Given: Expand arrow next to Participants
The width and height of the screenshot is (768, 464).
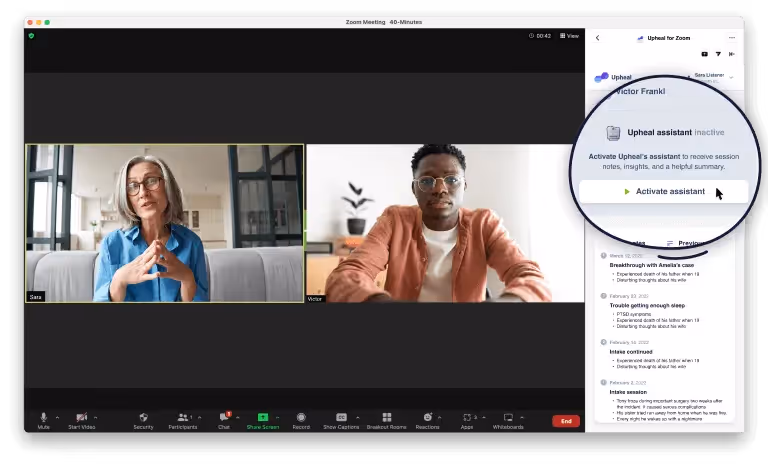Looking at the screenshot, I should 199,417.
